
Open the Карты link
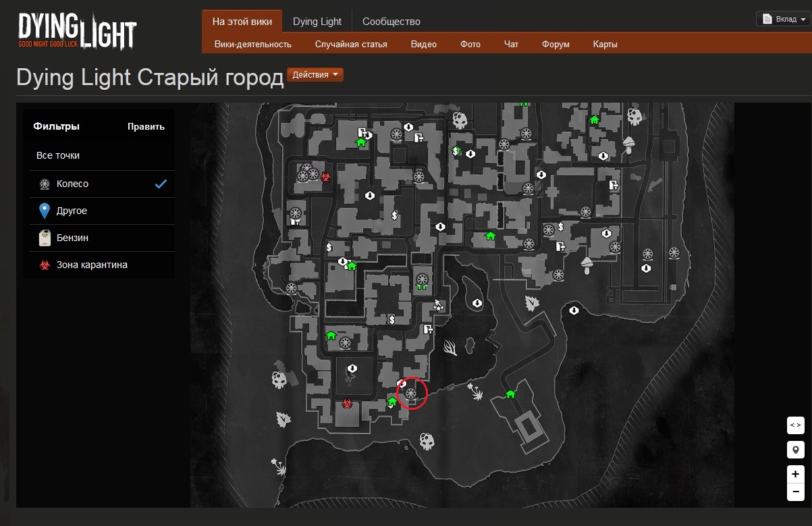pyautogui.click(x=605, y=44)
